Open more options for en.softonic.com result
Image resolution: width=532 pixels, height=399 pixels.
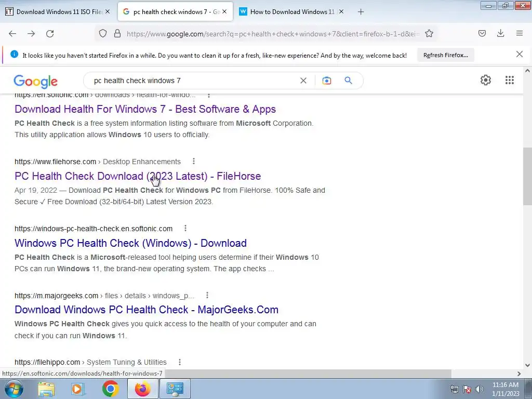click(209, 95)
